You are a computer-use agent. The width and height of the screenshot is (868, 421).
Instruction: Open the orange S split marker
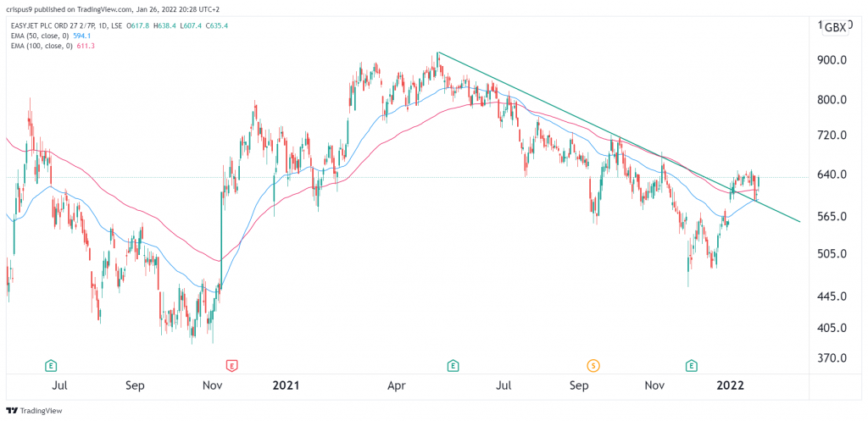coord(594,365)
